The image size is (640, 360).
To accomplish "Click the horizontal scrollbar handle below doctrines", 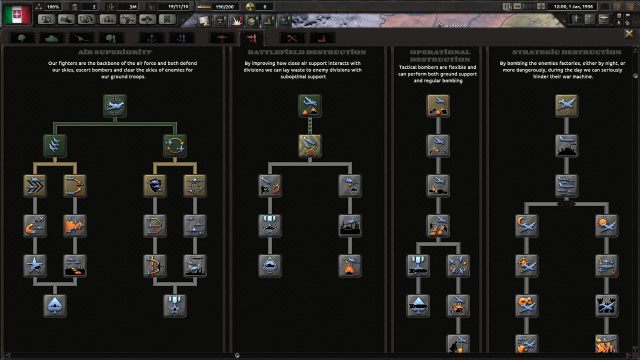I will [237, 356].
